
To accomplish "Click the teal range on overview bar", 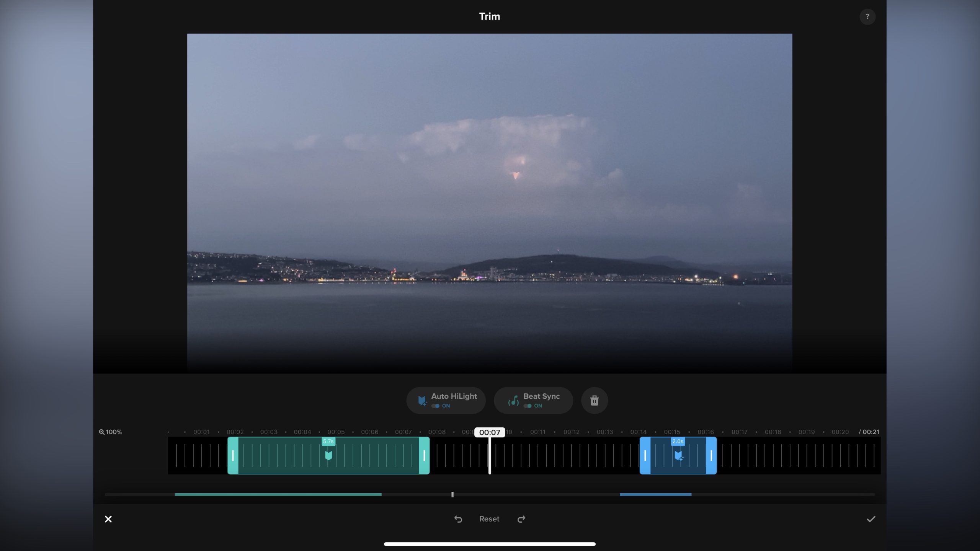I will pyautogui.click(x=278, y=495).
